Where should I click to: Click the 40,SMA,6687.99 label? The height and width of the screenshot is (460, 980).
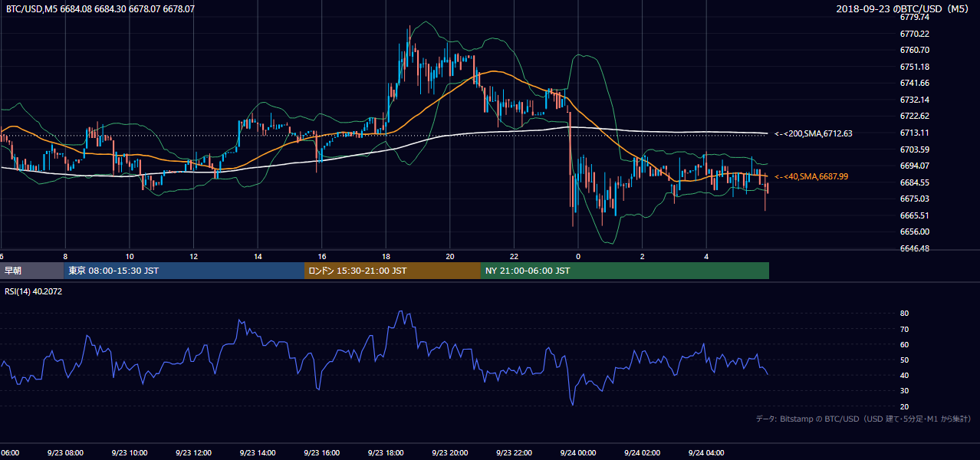[811, 176]
